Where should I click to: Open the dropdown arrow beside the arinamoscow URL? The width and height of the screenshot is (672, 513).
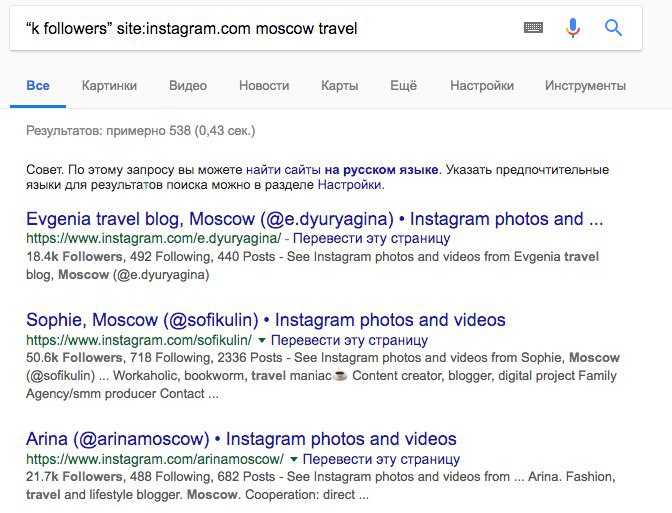click(294, 459)
